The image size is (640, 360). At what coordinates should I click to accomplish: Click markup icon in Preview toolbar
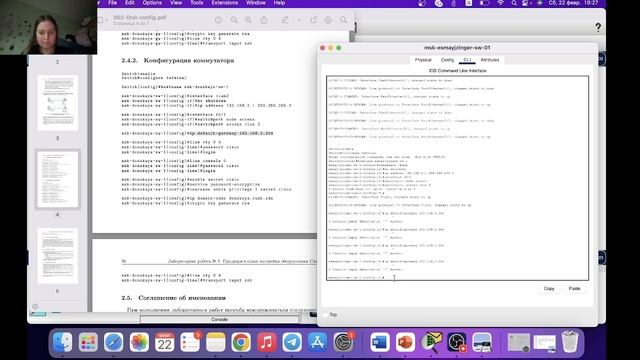click(328, 20)
